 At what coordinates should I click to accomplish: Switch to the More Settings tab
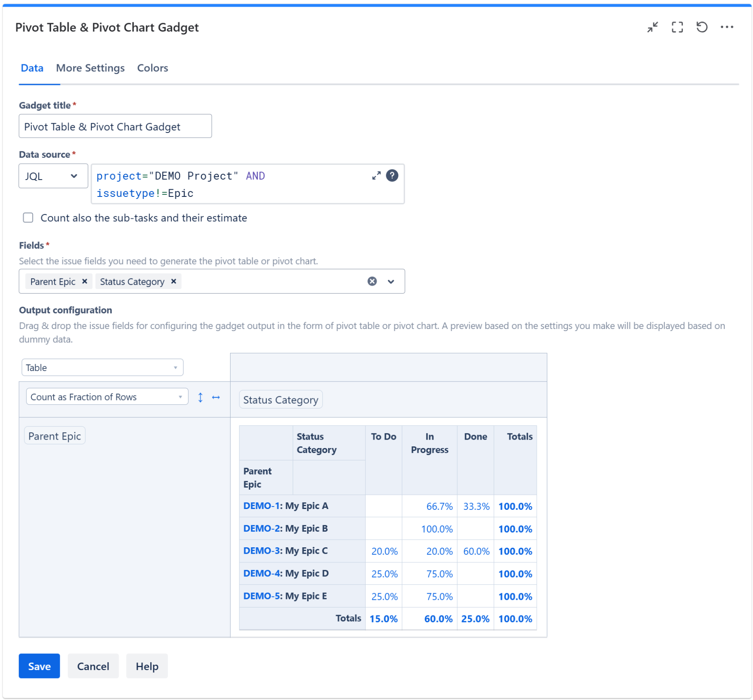coord(90,68)
